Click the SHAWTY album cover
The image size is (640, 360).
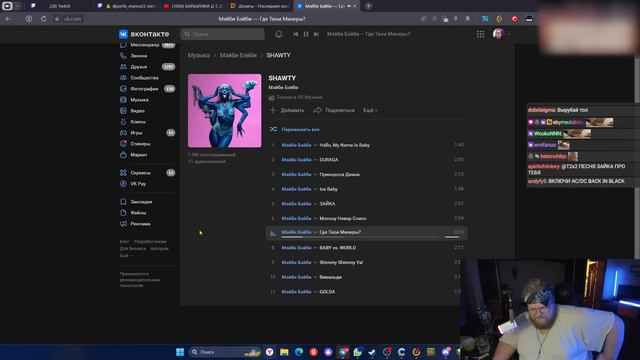point(224,111)
